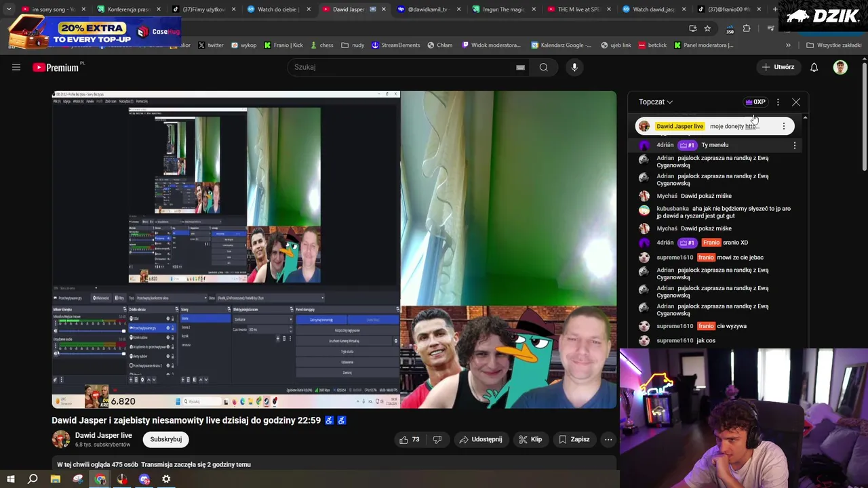868x488 pixels.
Task: Open File Explorer from taskbar
Action: (56, 479)
